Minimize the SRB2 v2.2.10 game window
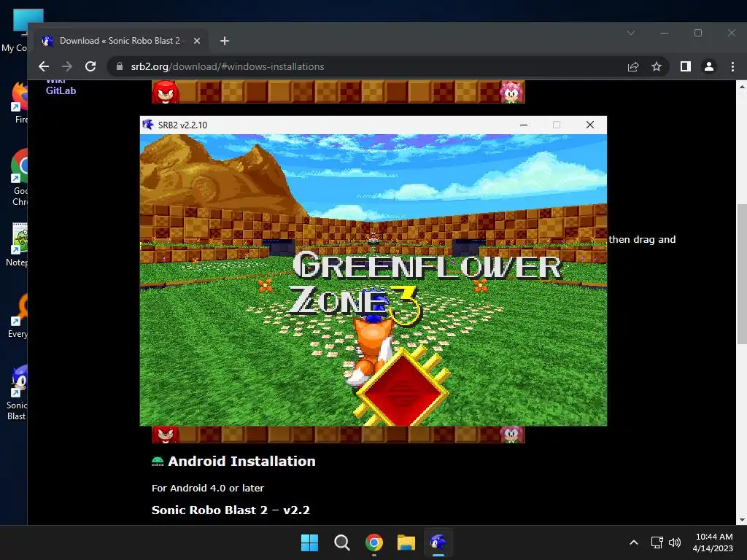The height and width of the screenshot is (560, 747). [524, 125]
